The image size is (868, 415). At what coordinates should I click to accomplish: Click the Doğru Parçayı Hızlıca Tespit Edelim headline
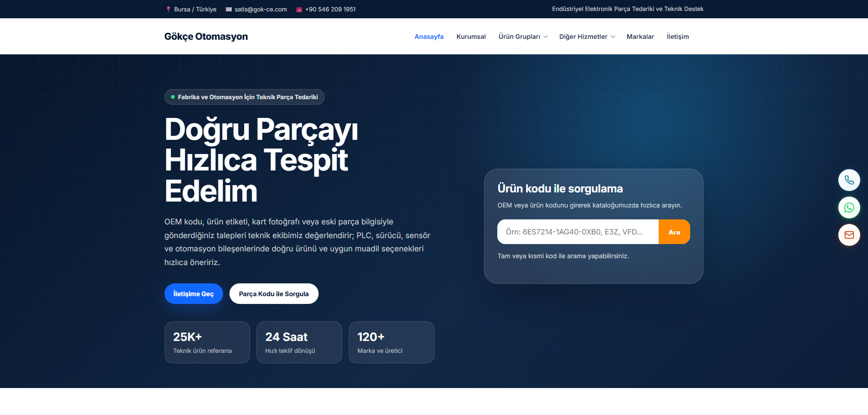(261, 160)
